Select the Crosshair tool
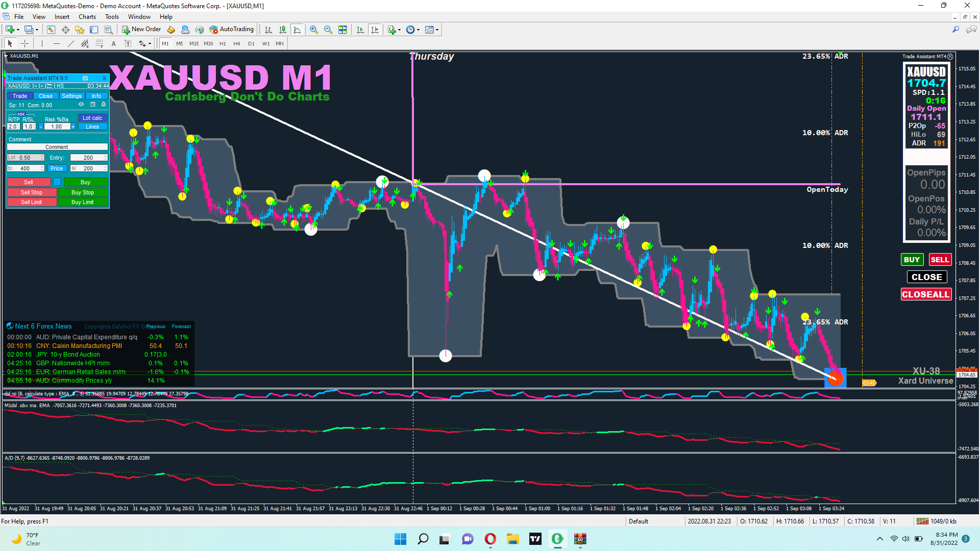Viewport: 980px width, 551px height. tap(24, 43)
